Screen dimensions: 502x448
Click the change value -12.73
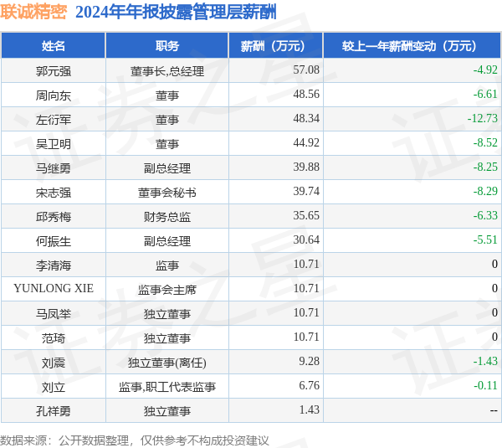[483, 119]
